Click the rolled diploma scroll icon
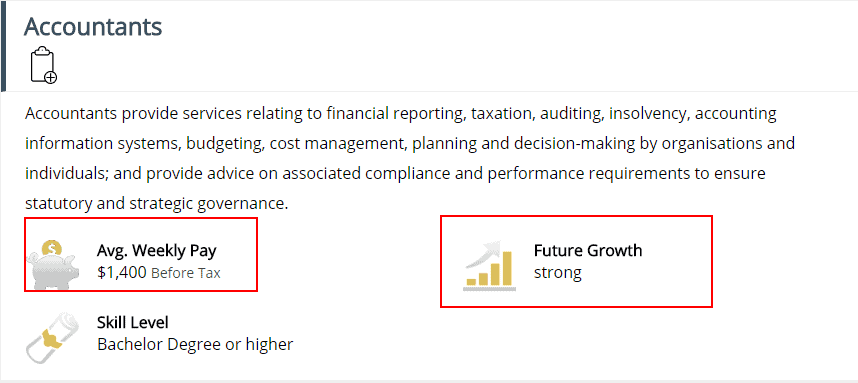The image size is (858, 383). (50, 338)
